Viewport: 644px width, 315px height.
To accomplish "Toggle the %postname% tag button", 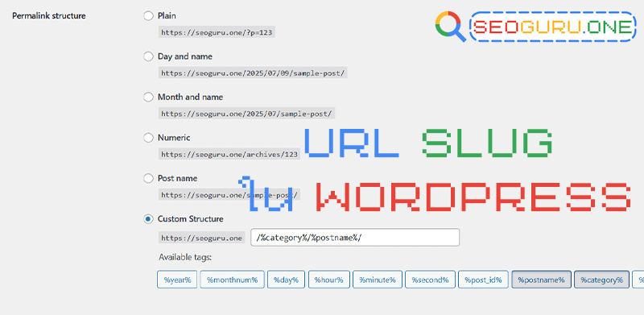I will coord(541,280).
